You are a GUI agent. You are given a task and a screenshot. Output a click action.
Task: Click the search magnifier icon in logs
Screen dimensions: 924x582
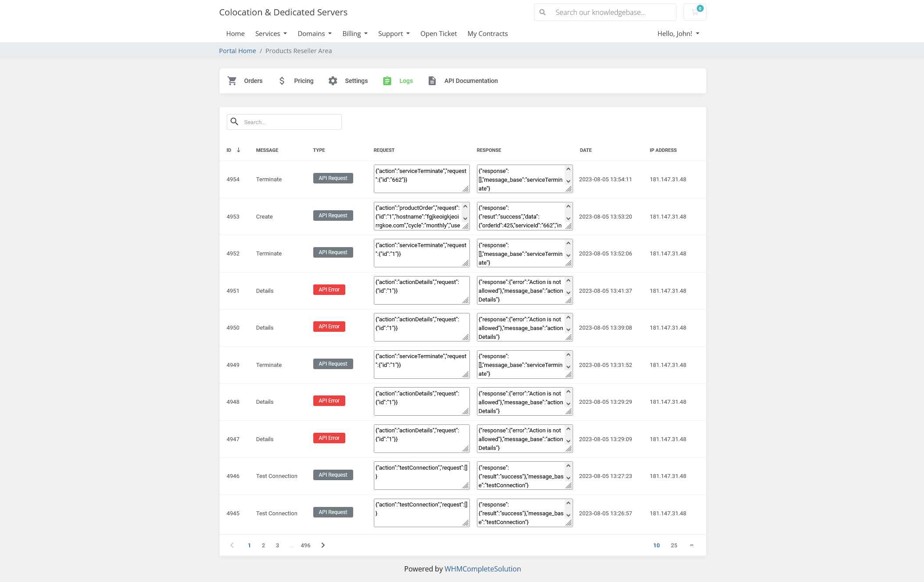(x=235, y=122)
